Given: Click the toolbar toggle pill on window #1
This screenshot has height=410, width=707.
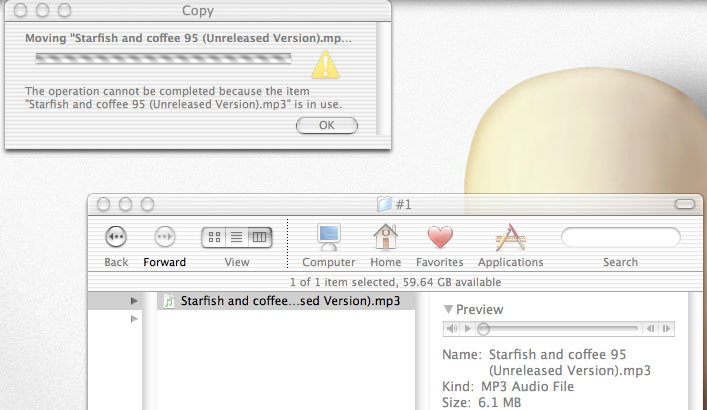Looking at the screenshot, I should point(685,204).
